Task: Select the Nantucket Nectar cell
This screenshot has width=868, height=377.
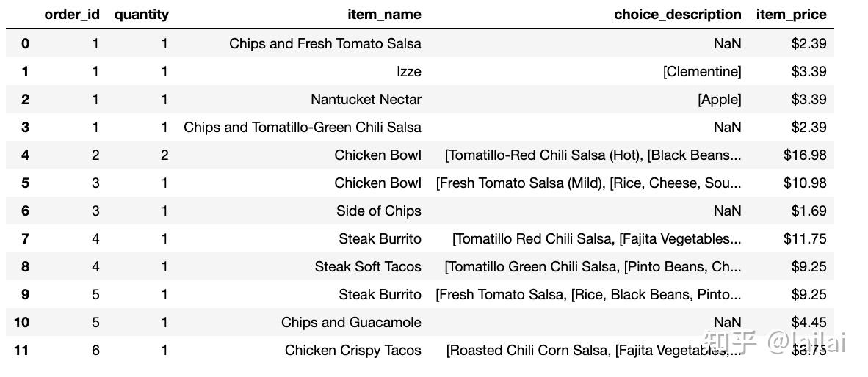Action: point(366,99)
